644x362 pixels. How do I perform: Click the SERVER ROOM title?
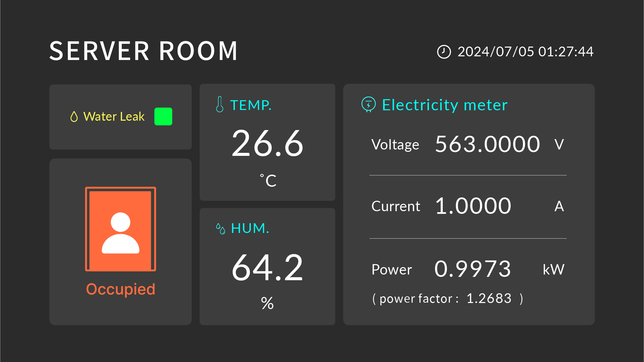pos(144,51)
